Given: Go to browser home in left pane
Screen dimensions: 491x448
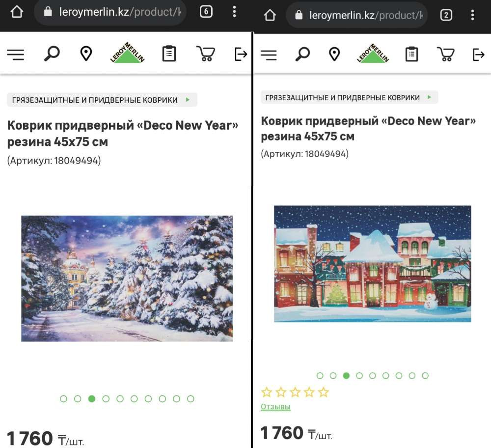Looking at the screenshot, I should click(17, 12).
